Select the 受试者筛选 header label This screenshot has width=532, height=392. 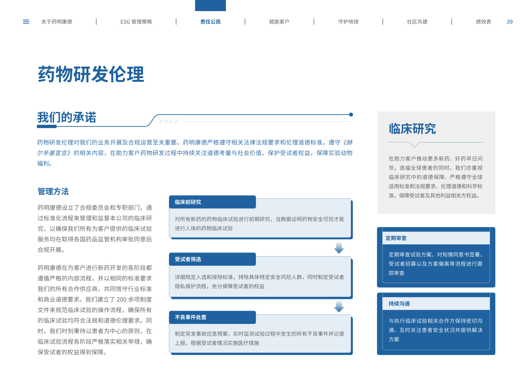(x=188, y=259)
